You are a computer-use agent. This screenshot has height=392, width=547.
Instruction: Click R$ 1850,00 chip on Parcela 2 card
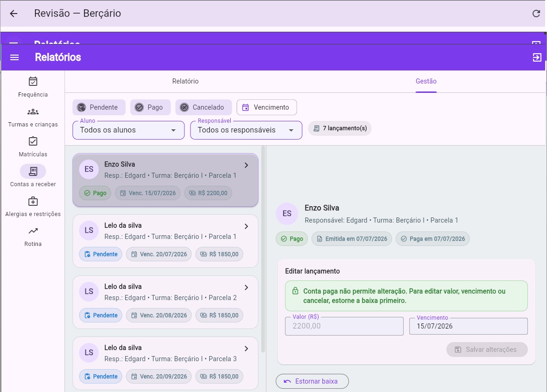(219, 315)
